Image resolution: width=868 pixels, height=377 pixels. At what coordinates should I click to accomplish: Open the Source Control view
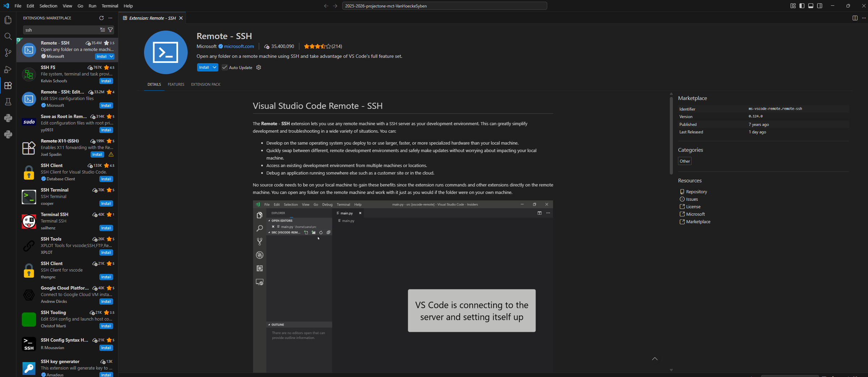tap(8, 53)
